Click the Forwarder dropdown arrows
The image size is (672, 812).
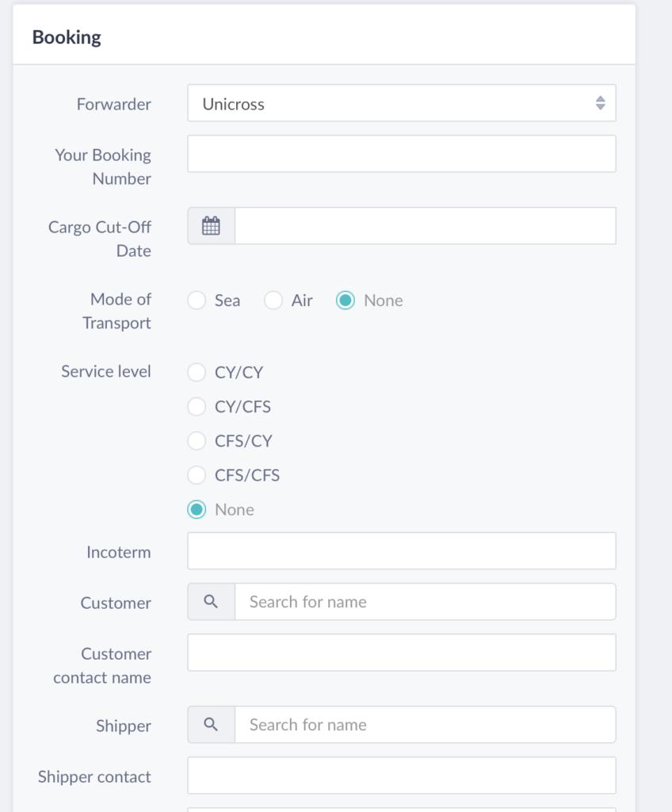click(x=600, y=103)
